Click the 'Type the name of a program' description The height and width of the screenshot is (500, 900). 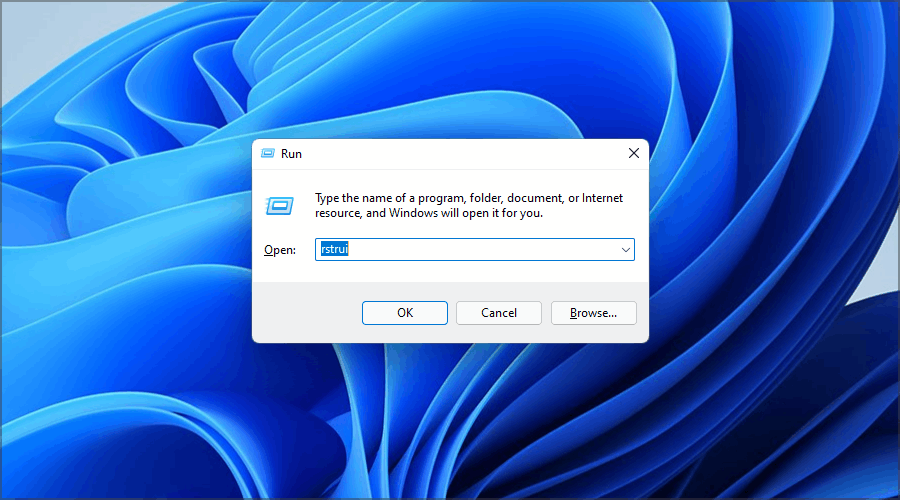click(x=469, y=206)
